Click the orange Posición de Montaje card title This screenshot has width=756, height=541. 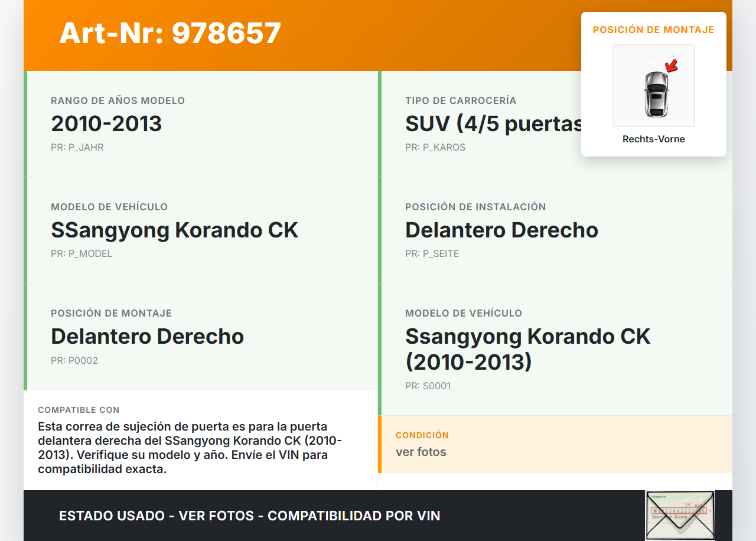(653, 30)
